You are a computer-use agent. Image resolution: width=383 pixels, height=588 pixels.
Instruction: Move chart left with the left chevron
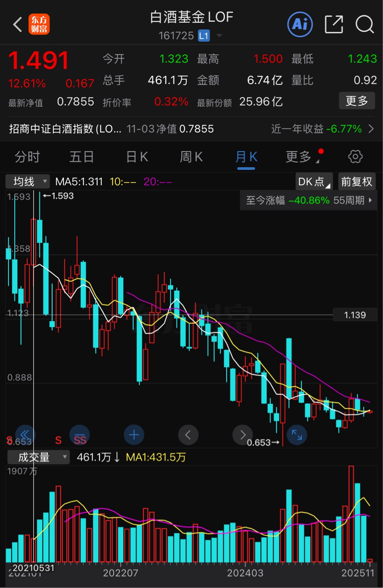coord(188,435)
